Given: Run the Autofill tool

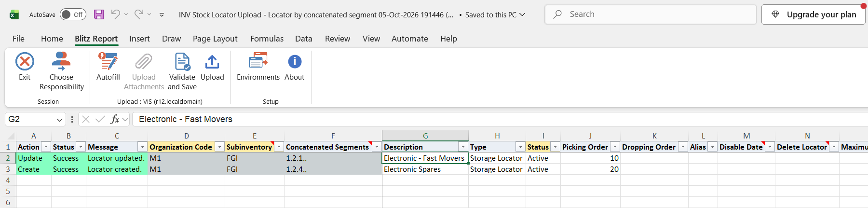Looking at the screenshot, I should (108, 62).
